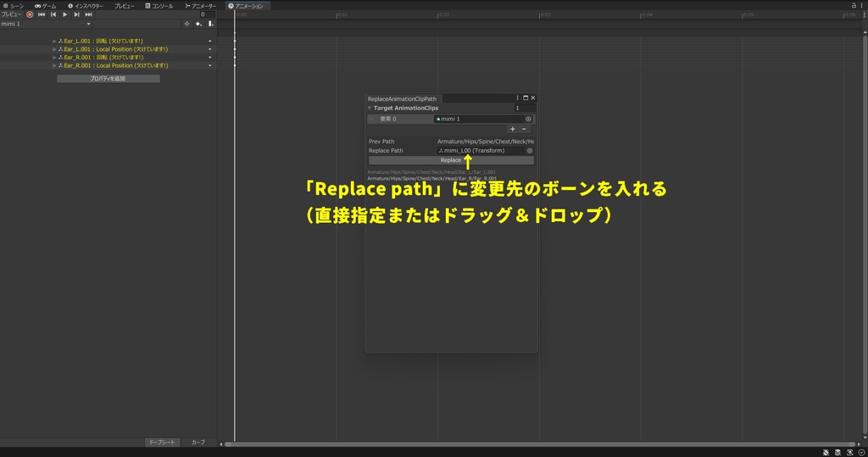
Task: Select Ear_R.001 Local Position missing property
Action: [x=115, y=65]
